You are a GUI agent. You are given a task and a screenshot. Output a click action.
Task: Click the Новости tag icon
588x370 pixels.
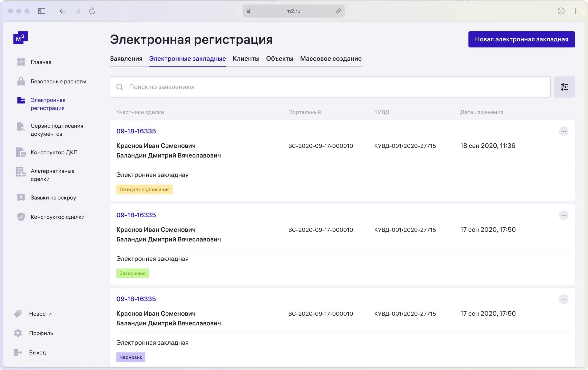[18, 314]
